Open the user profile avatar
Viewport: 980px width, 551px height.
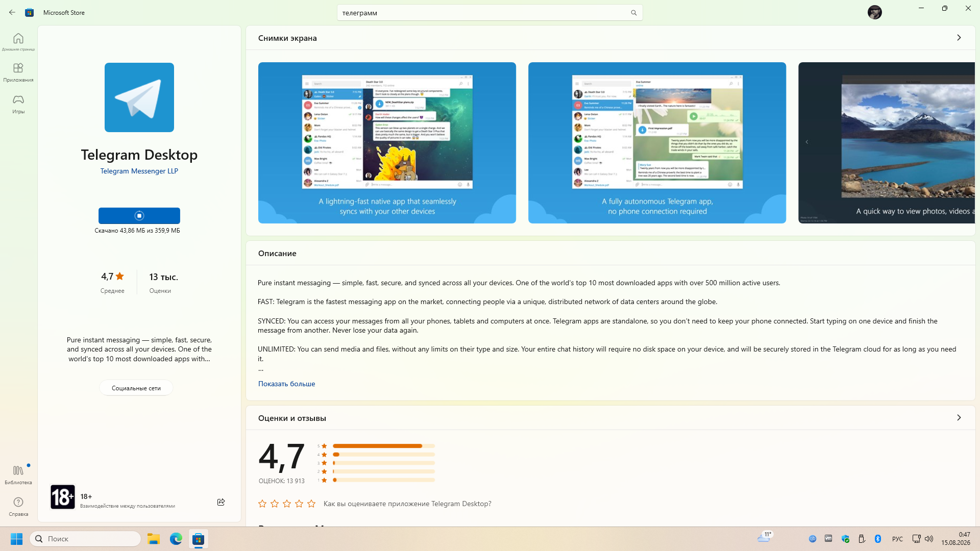tap(874, 12)
